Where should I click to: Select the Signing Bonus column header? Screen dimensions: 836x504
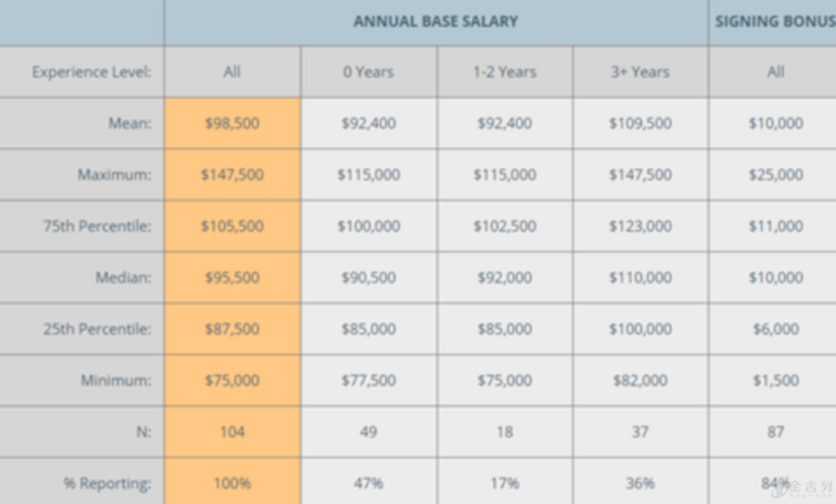[774, 22]
